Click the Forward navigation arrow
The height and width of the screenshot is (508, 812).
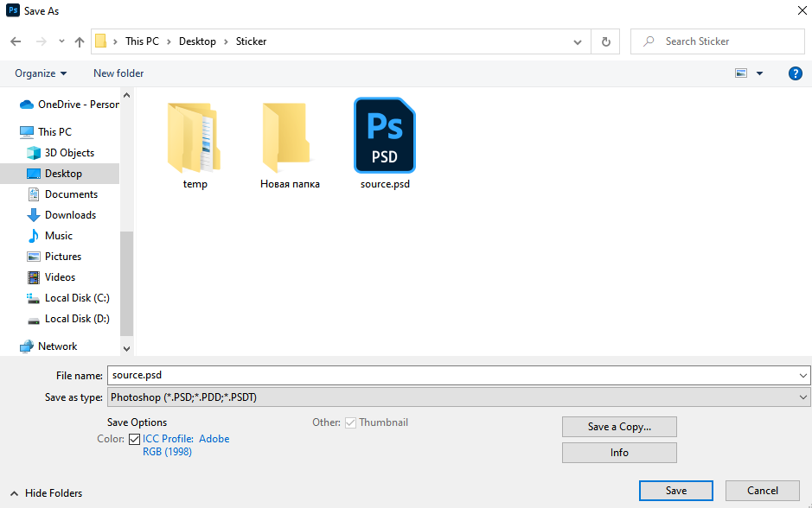tap(41, 41)
